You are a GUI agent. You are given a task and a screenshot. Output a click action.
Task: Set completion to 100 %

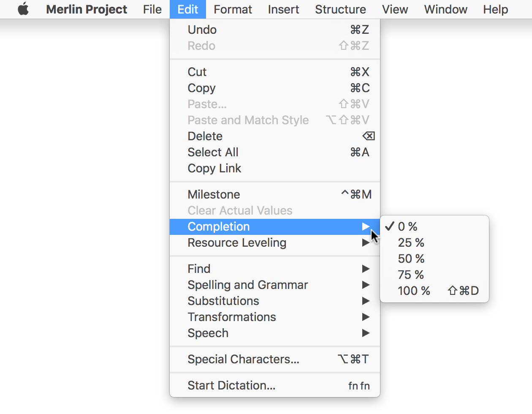point(434,291)
